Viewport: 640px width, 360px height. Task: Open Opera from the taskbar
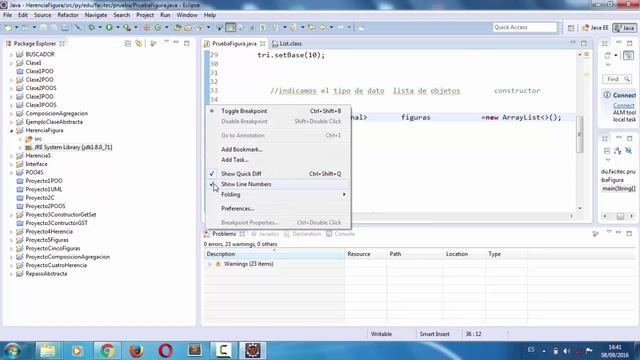[165, 351]
